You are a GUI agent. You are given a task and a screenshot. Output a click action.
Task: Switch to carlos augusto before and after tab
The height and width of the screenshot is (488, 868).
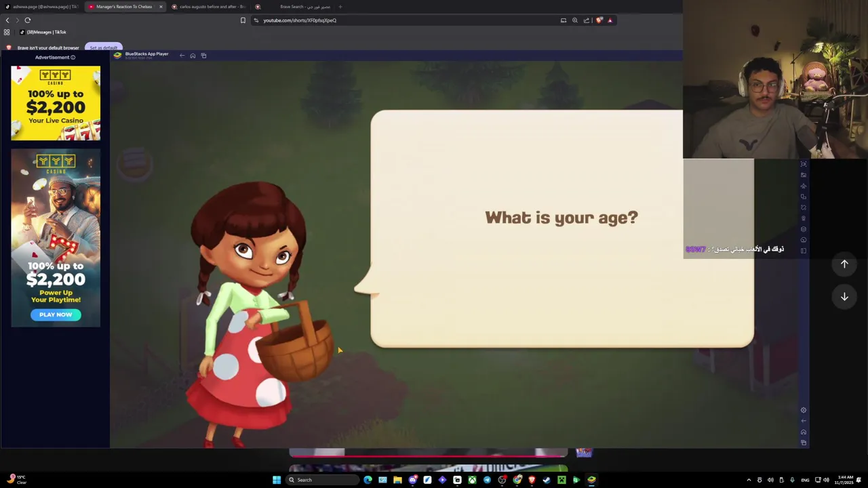[209, 7]
